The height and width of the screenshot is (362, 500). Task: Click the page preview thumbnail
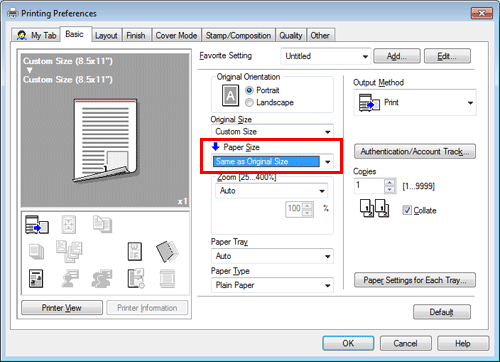coord(105,141)
